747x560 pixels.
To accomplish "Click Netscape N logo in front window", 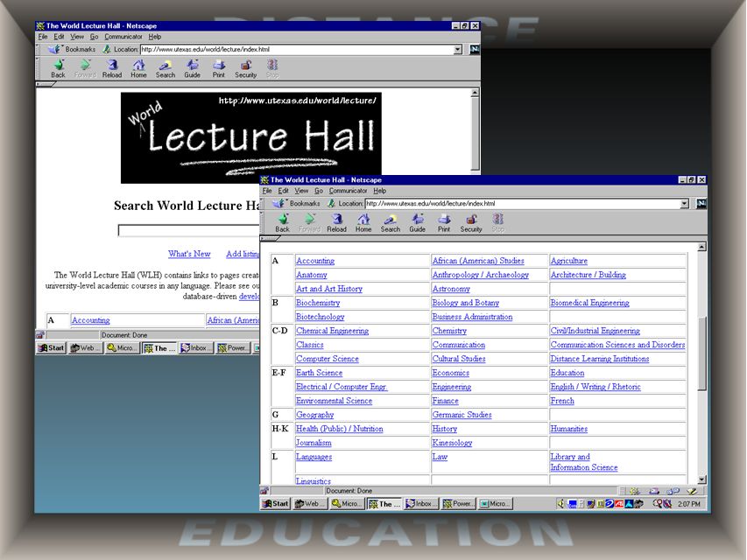I will pyautogui.click(x=701, y=203).
